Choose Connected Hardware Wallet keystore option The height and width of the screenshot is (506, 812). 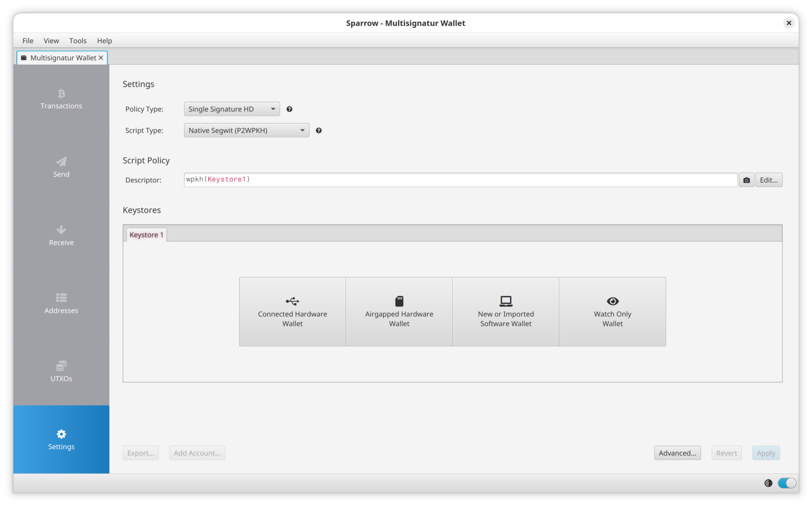point(292,311)
